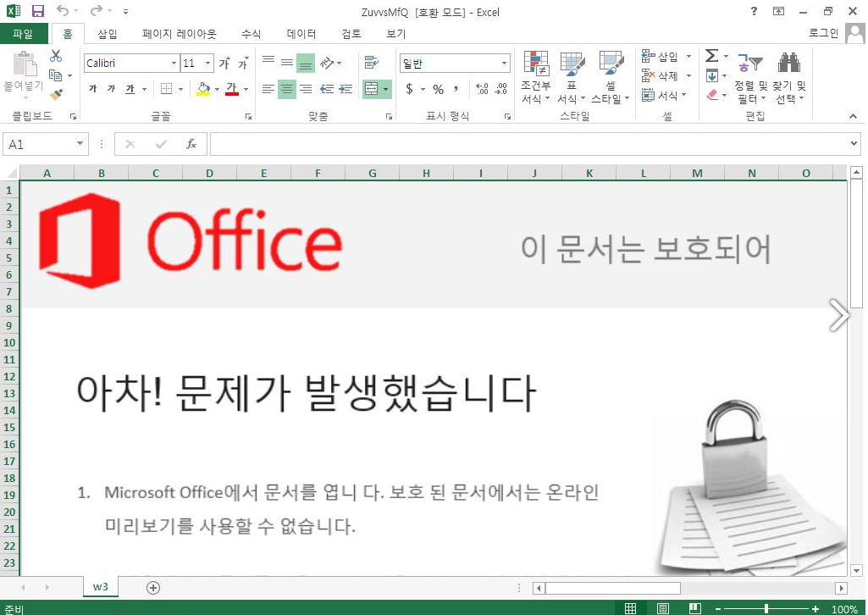Open the font size dropdown
This screenshot has height=615, width=868.
[x=207, y=63]
